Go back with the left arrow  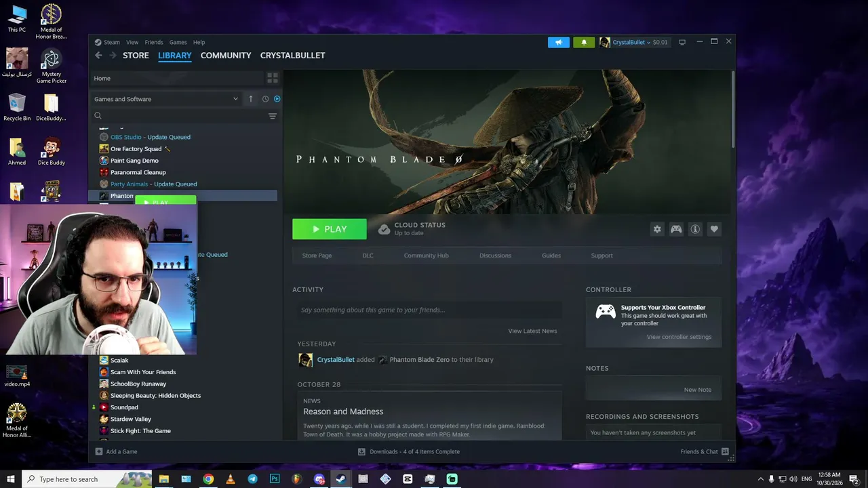[x=99, y=56]
